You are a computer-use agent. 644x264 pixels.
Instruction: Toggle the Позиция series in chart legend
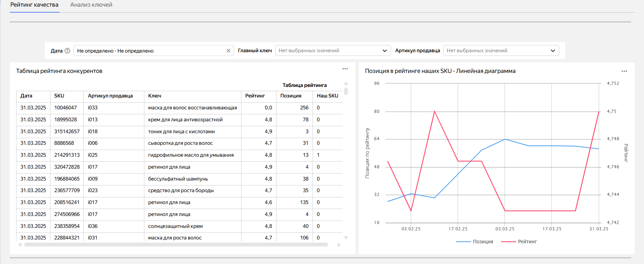coord(475,242)
